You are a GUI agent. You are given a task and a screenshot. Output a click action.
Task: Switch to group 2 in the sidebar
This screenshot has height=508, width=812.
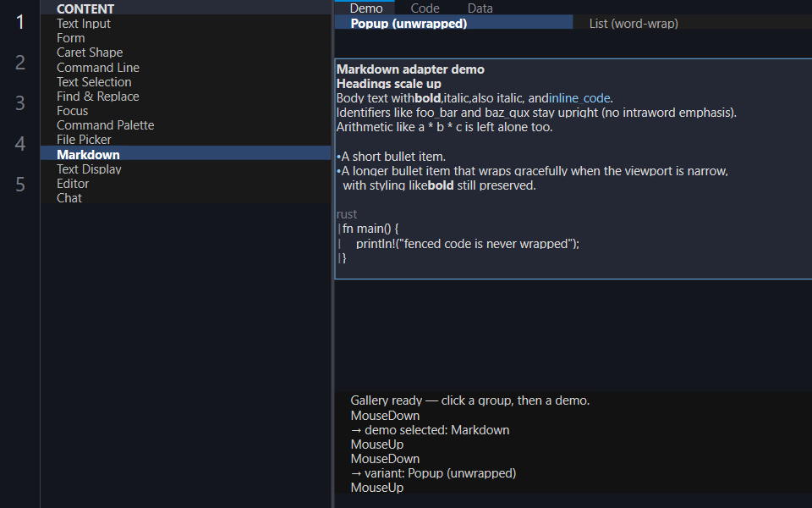coord(20,62)
